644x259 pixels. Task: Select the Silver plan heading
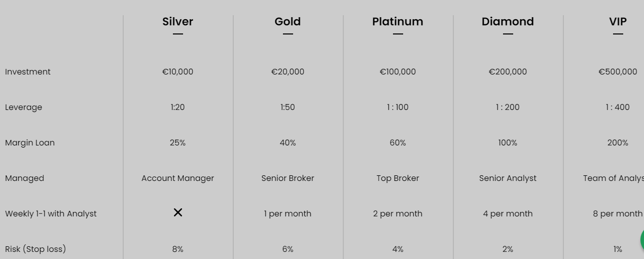177,22
